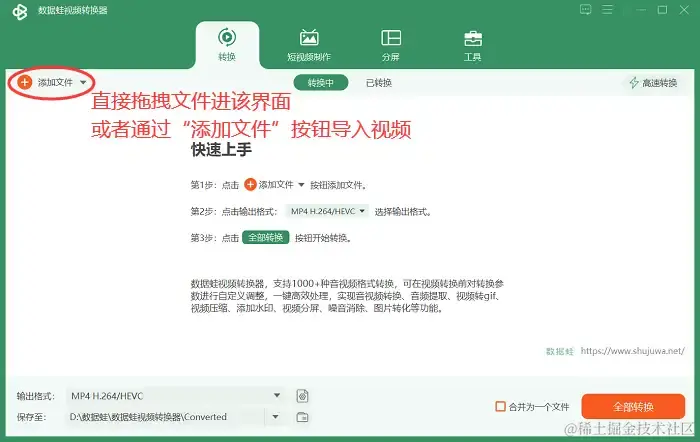
Task: Switch to the 短视频制作 tab
Action: point(309,45)
